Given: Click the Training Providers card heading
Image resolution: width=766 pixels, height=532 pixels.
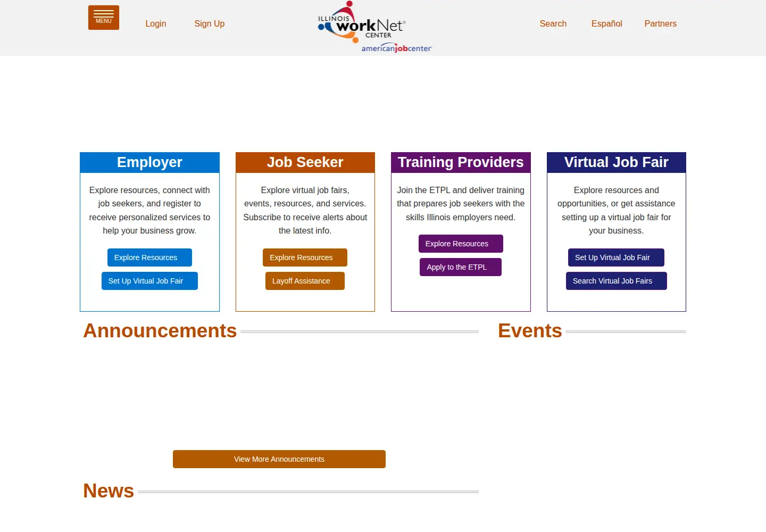Looking at the screenshot, I should click(x=461, y=162).
